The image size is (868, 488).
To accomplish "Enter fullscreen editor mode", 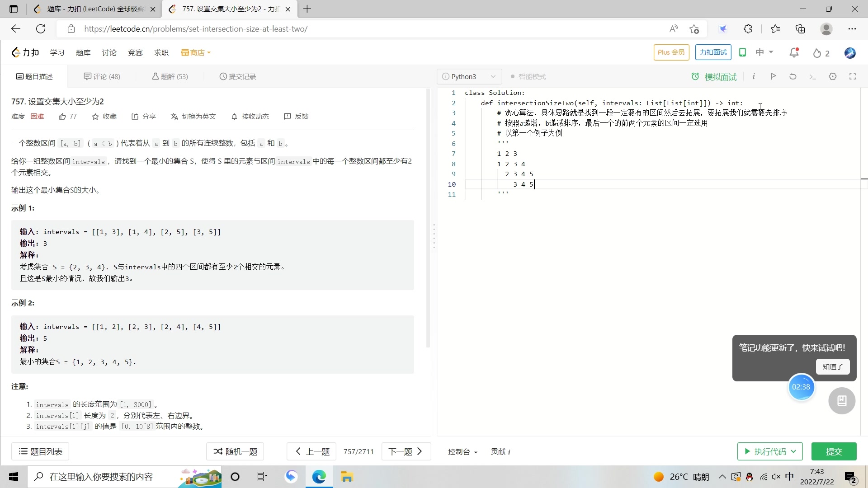I will point(853,76).
